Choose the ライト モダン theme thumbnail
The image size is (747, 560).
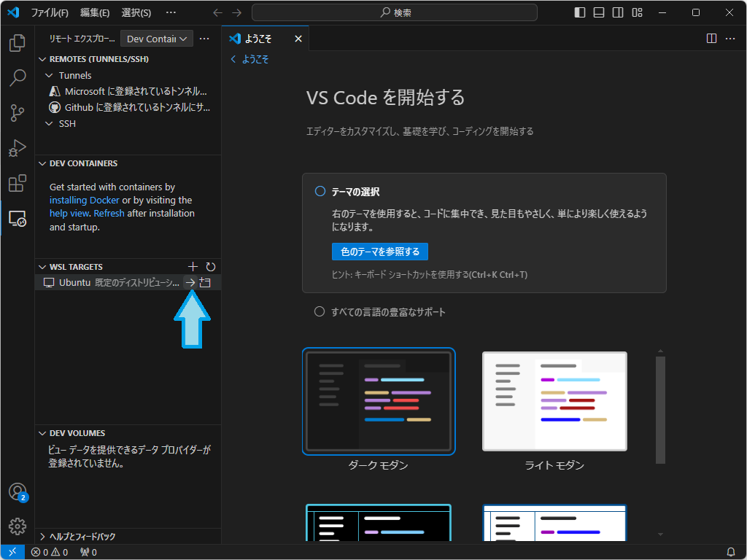554,402
